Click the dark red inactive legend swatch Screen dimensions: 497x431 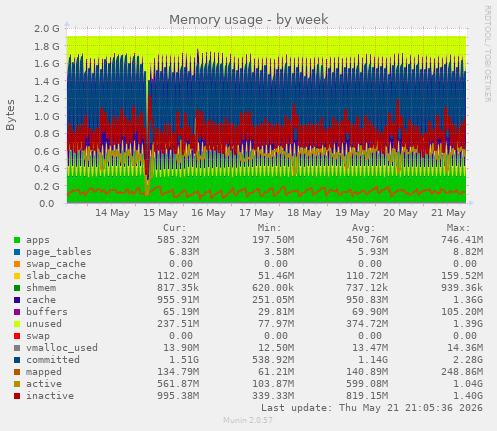click(x=17, y=396)
